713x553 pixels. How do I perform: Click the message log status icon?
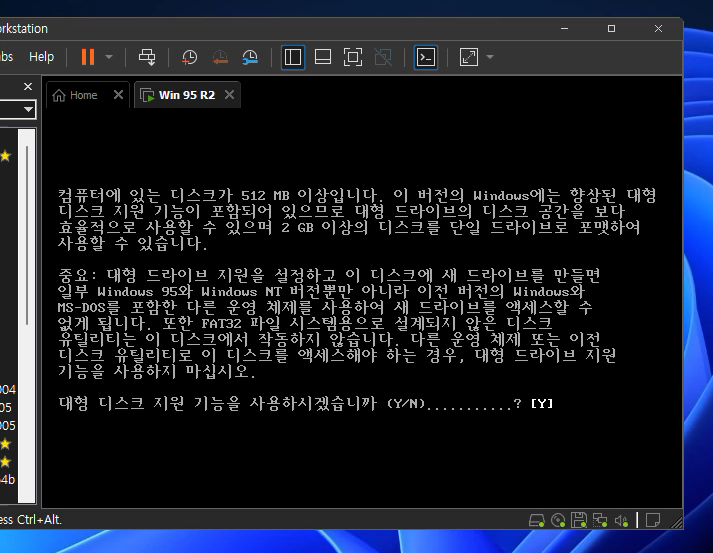coord(653,520)
